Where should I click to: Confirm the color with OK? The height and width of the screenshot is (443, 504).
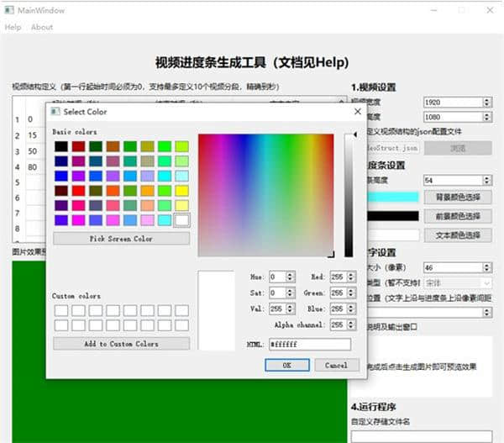point(286,365)
